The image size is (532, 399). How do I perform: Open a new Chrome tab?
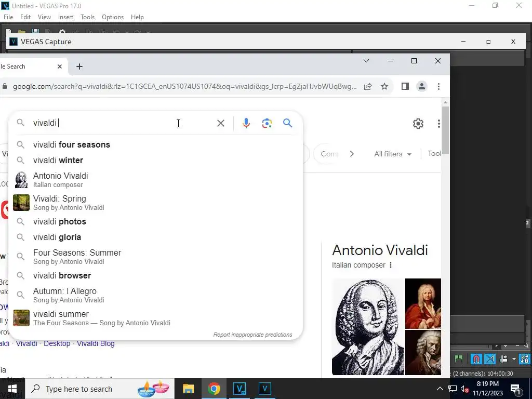79,66
